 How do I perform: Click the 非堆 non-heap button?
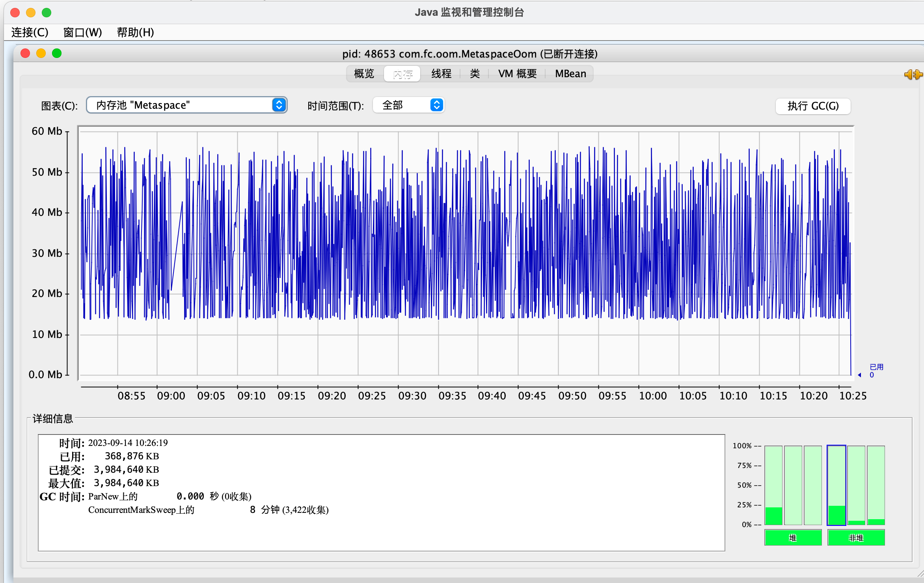(856, 538)
